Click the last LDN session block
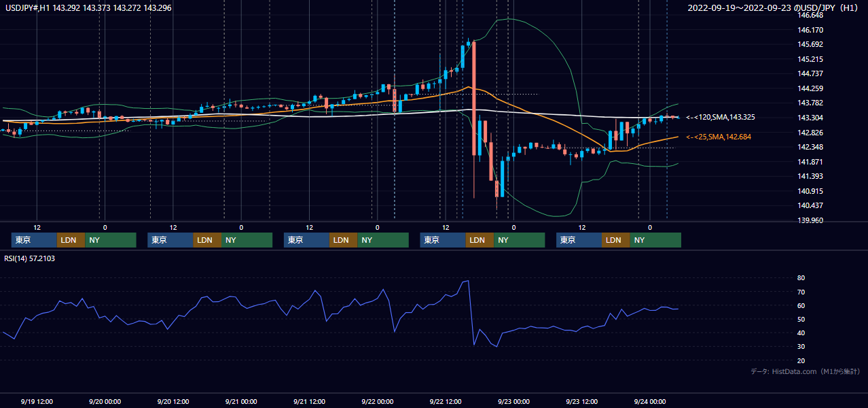Image resolution: width=868 pixels, height=408 pixels. pyautogui.click(x=615, y=240)
